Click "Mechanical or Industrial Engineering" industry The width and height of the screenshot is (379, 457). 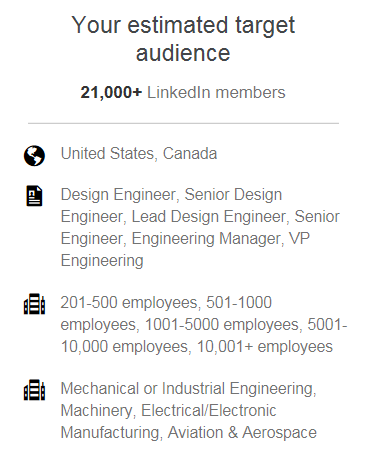click(x=187, y=389)
